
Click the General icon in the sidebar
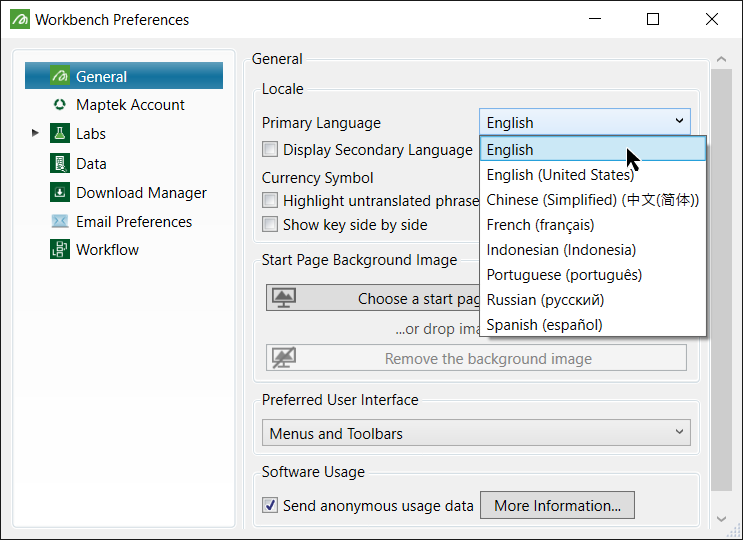click(x=60, y=77)
